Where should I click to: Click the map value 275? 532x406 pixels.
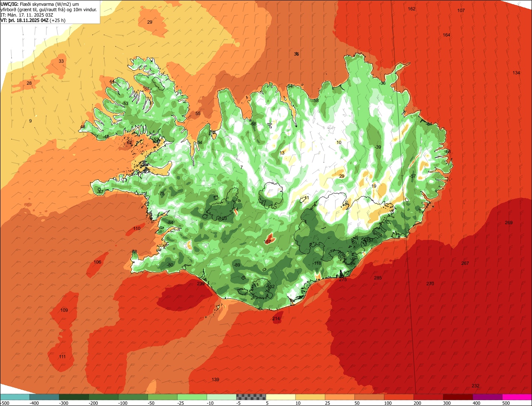pos(343,279)
